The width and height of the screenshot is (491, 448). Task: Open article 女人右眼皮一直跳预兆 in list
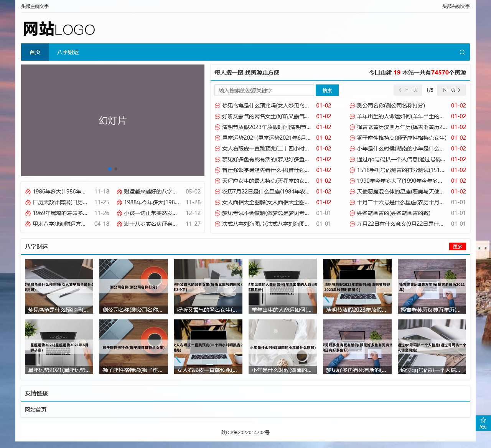[265, 149]
